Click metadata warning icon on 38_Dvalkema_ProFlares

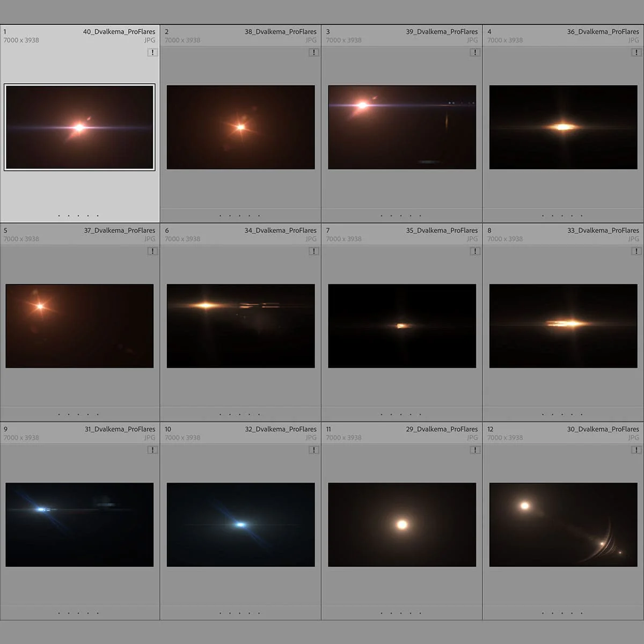pyautogui.click(x=314, y=52)
